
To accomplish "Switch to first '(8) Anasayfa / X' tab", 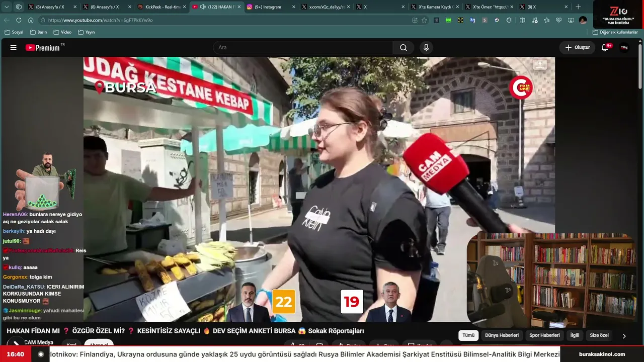I will point(52,7).
